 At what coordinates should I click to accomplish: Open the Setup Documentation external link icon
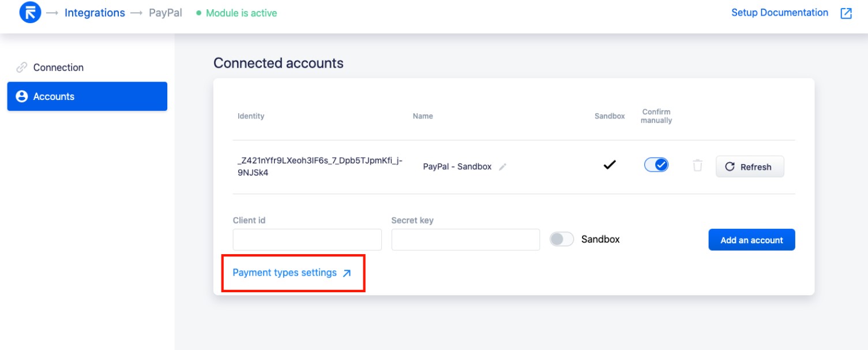[846, 13]
